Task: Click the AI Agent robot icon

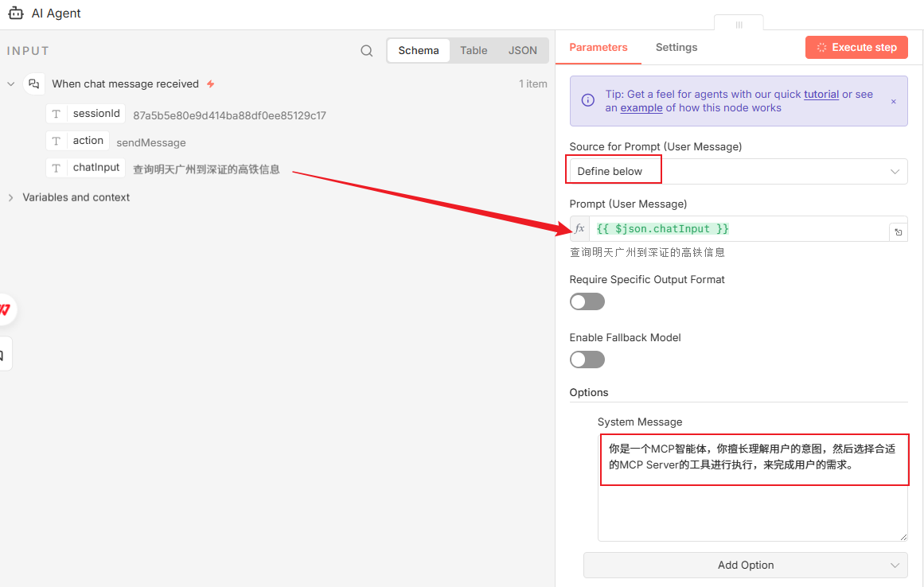Action: [16, 13]
